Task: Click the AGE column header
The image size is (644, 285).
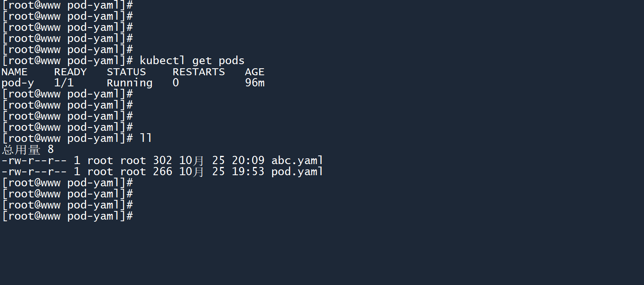Action: coord(255,72)
